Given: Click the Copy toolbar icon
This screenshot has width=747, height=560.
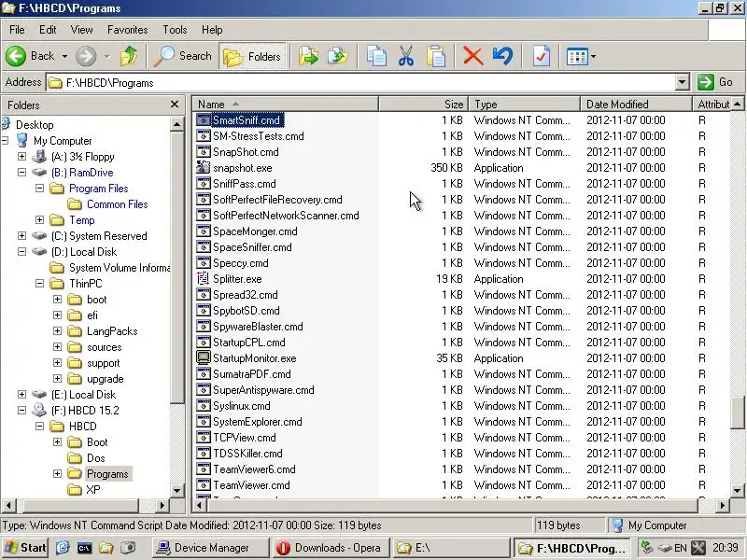Looking at the screenshot, I should (x=376, y=56).
